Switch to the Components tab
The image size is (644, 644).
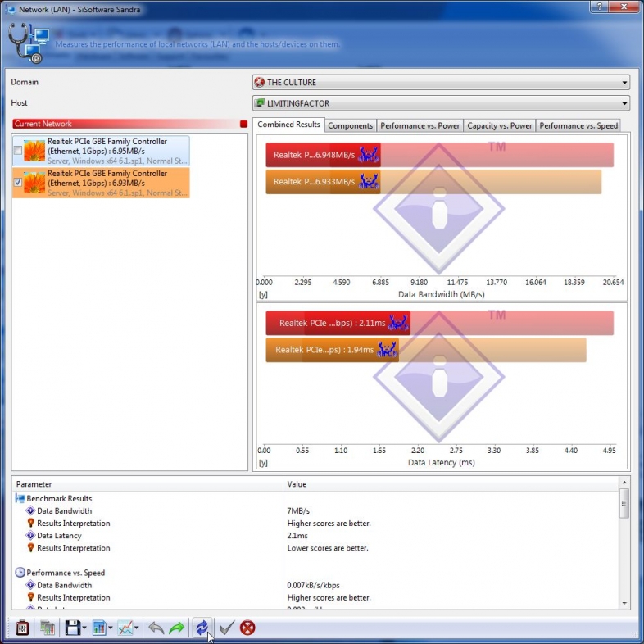click(x=351, y=125)
